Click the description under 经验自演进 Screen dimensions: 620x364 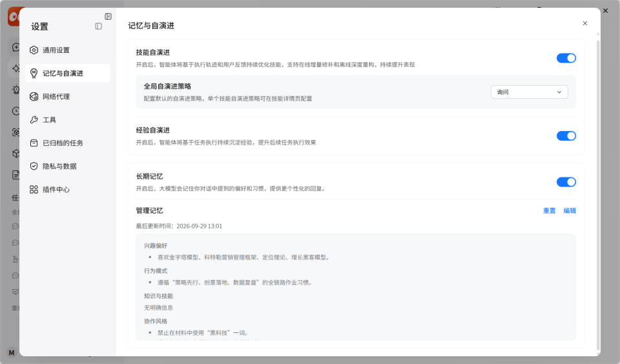tap(226, 142)
